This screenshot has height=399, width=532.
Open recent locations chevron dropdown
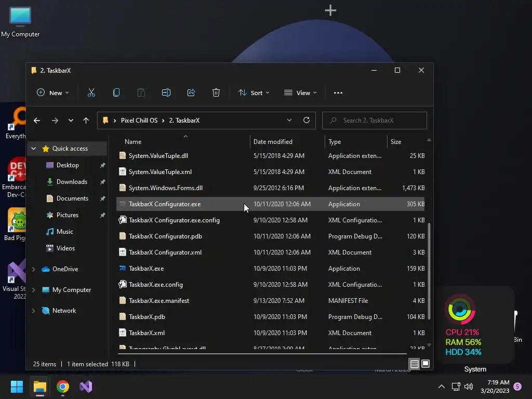click(71, 121)
